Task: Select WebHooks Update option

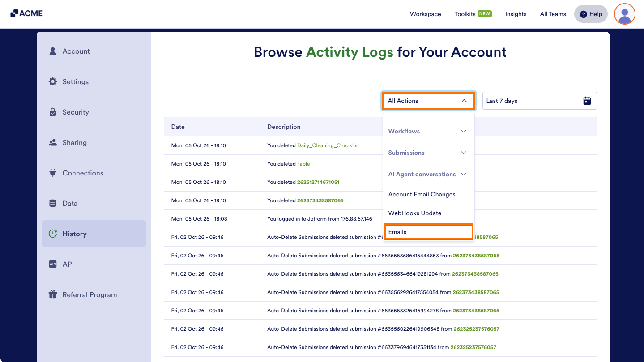Action: pos(428,213)
